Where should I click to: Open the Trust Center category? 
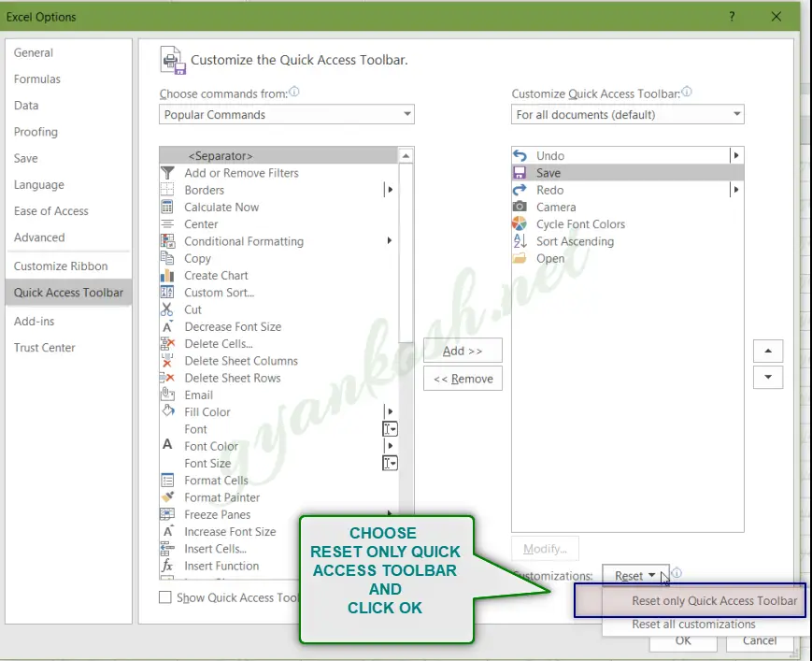(45, 348)
